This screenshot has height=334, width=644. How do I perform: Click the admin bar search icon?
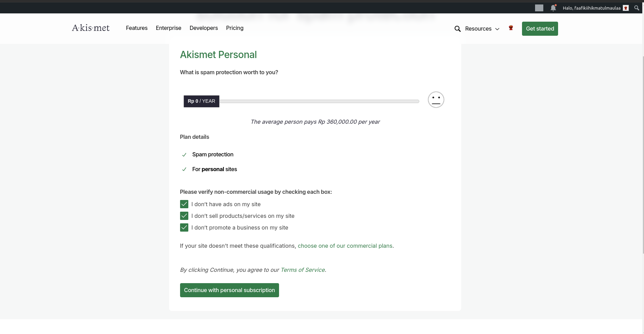(636, 8)
